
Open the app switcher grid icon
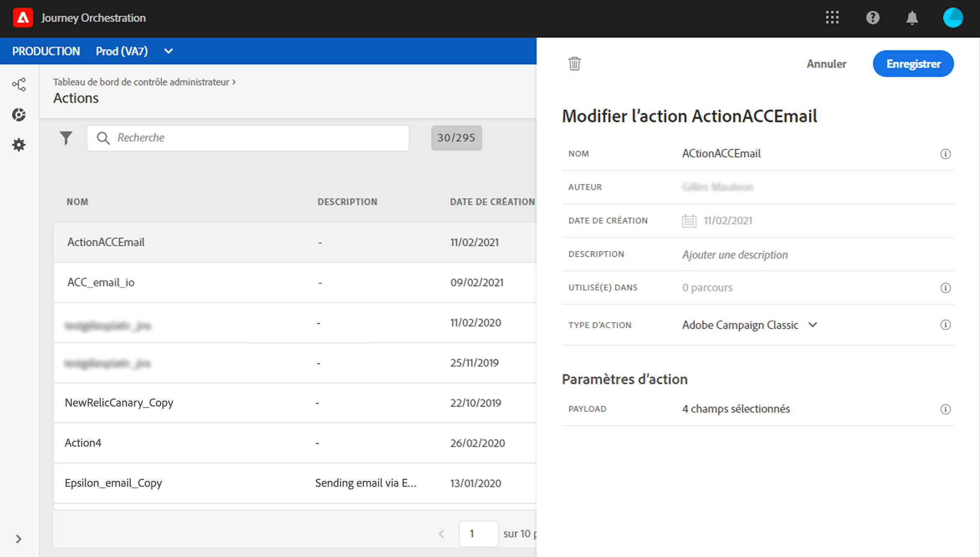[x=832, y=18]
